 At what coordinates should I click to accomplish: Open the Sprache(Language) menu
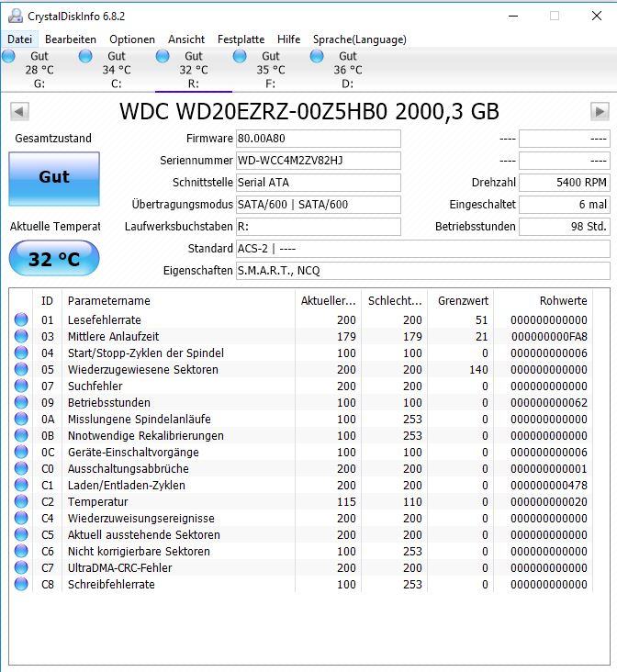tap(359, 39)
